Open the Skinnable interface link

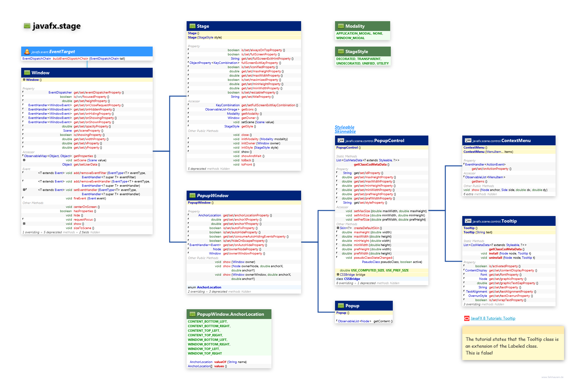(x=345, y=131)
